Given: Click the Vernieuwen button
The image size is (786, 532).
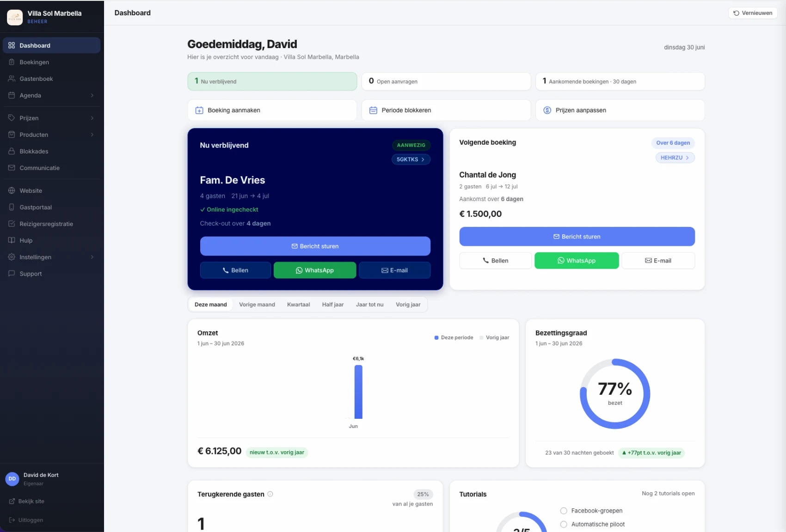Looking at the screenshot, I should [753, 13].
